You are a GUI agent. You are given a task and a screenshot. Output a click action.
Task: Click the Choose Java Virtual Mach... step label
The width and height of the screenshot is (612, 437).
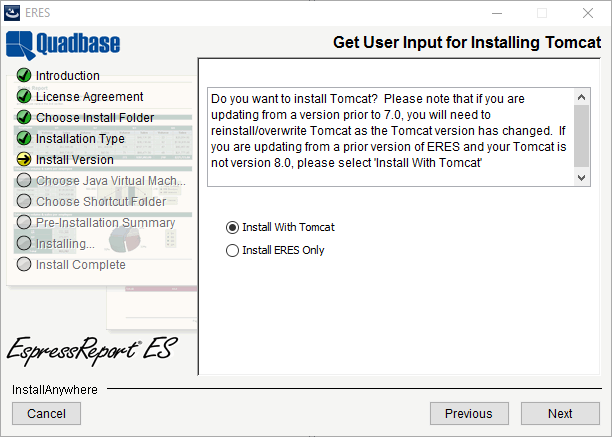click(111, 181)
